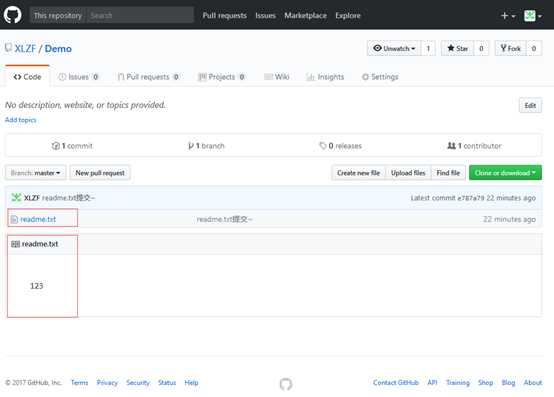Click New pull request button
The image size is (554, 397).
pos(100,173)
